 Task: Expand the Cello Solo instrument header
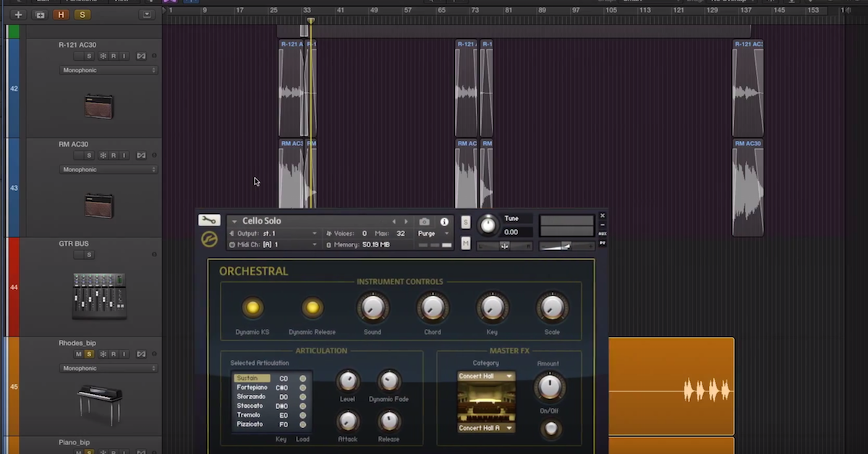click(x=233, y=220)
